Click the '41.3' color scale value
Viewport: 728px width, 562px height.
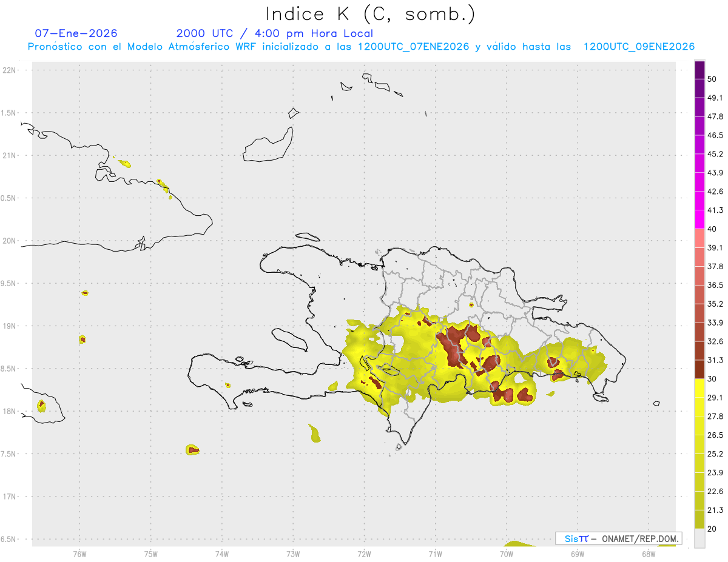[715, 210]
